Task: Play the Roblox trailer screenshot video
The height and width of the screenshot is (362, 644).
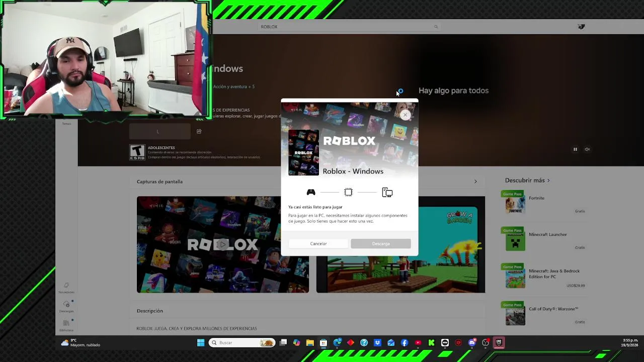Action: [223, 244]
